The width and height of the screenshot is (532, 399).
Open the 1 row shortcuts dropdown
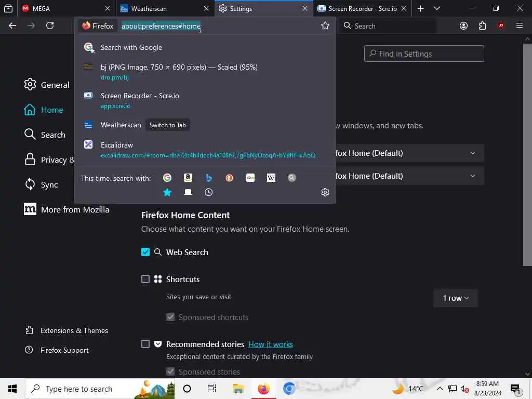[455, 298]
